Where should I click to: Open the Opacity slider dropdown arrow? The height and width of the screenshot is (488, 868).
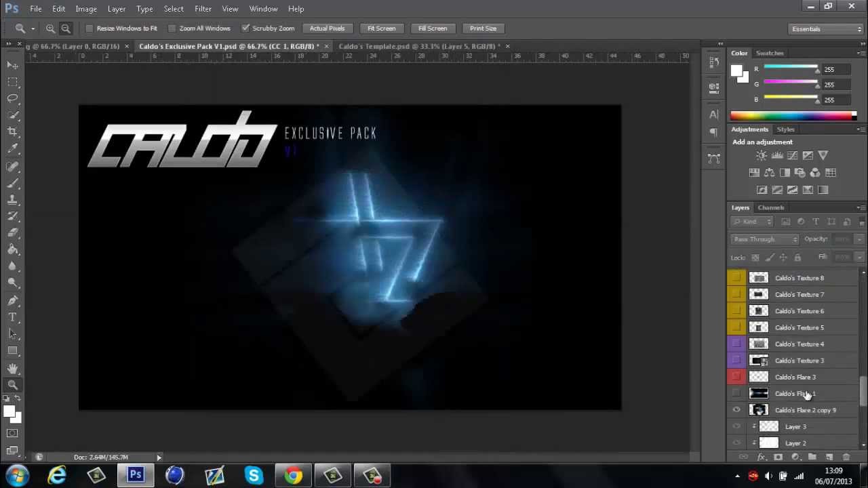(859, 239)
